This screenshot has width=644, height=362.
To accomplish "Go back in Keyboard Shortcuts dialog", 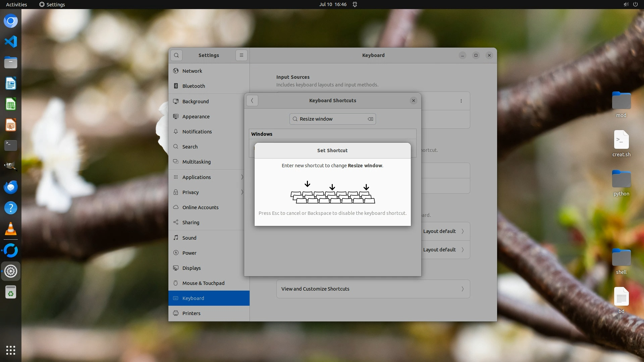I will point(252,101).
